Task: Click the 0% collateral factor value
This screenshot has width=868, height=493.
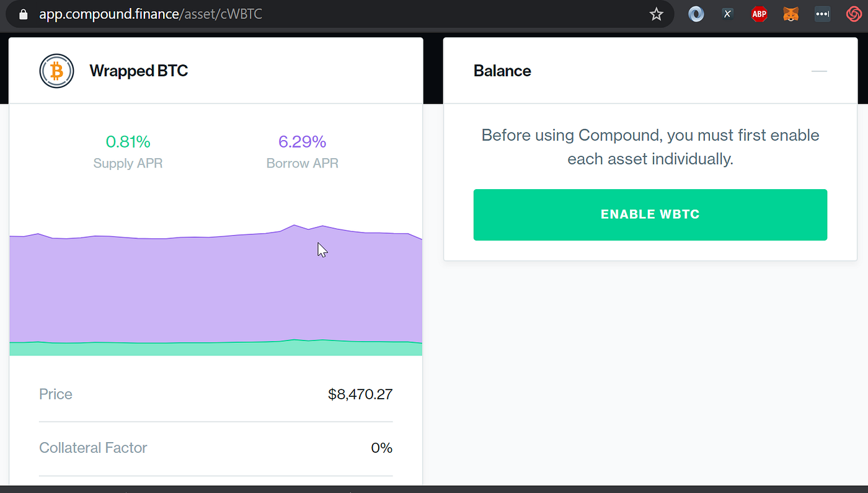Action: [x=382, y=448]
